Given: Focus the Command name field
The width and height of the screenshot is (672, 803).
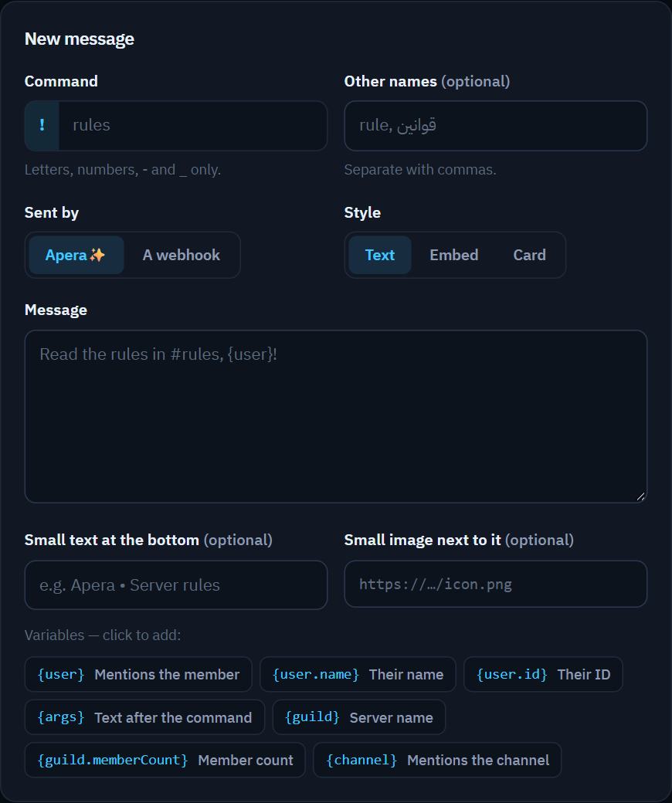Looking at the screenshot, I should tap(193, 125).
